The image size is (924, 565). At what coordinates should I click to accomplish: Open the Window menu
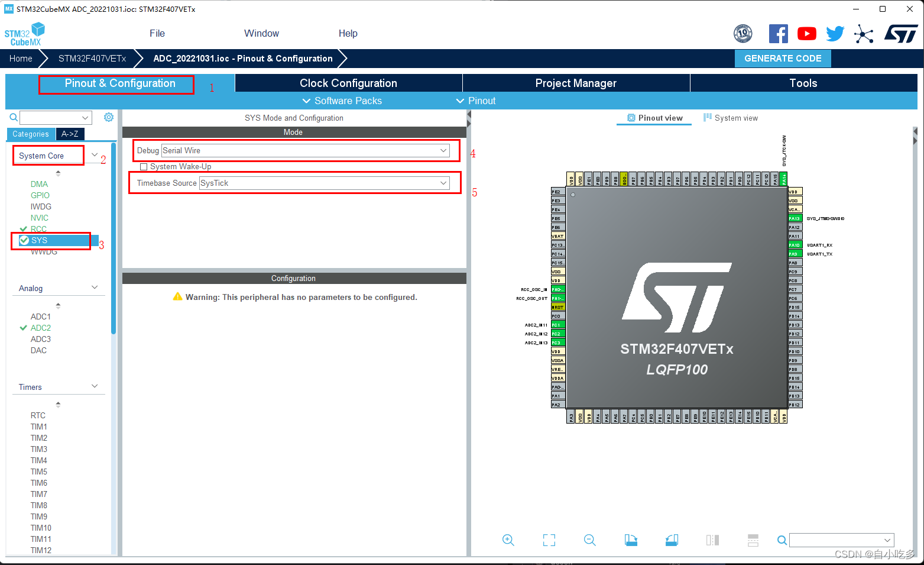click(x=261, y=34)
